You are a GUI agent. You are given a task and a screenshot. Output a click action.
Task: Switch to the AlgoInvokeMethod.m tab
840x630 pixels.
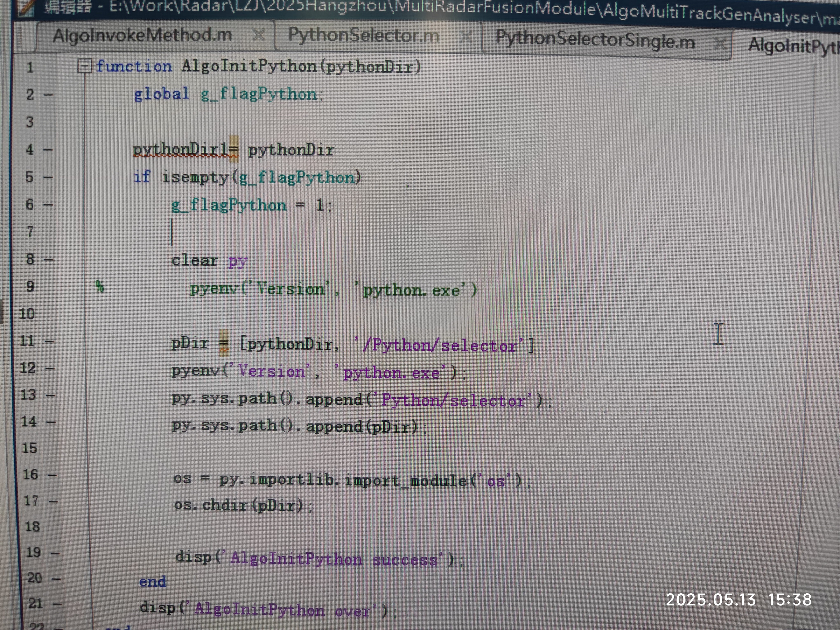pyautogui.click(x=142, y=35)
